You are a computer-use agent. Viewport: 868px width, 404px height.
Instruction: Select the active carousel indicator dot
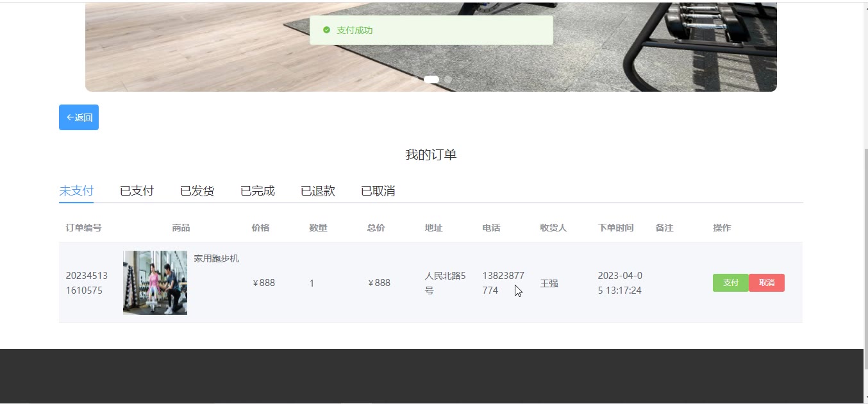(x=431, y=80)
